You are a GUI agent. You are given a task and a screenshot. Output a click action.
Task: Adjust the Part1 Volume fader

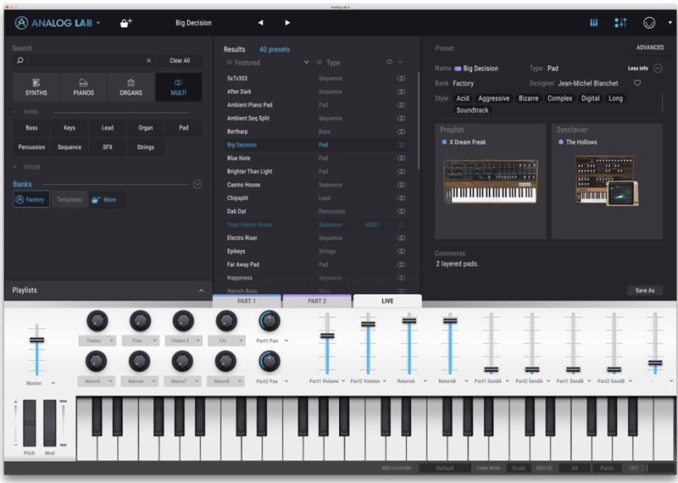point(327,336)
